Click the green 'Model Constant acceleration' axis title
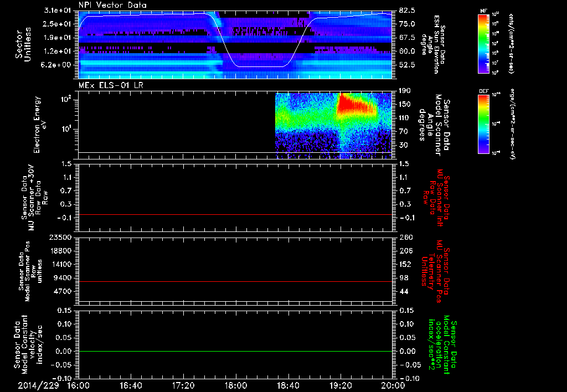Screen dimensions: 567x392 tap(442, 345)
